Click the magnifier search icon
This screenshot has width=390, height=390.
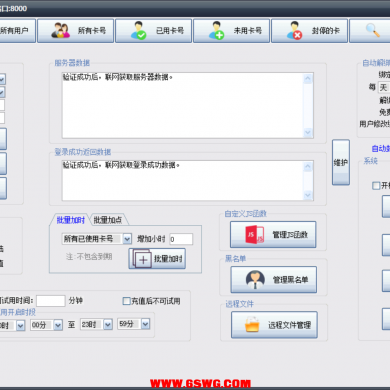(372, 30)
